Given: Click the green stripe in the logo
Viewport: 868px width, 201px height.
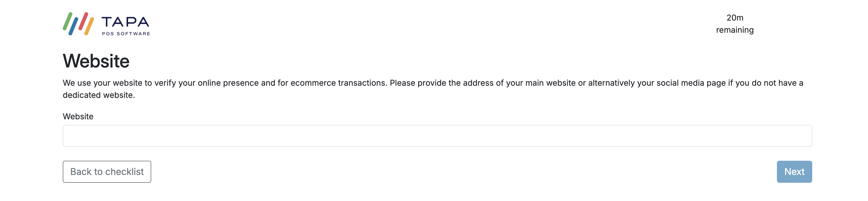Looking at the screenshot, I should tap(67, 21).
